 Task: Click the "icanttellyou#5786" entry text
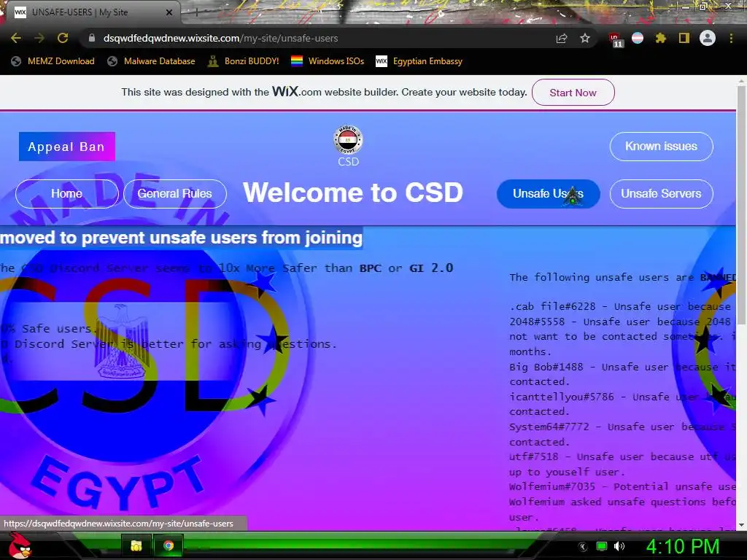562,397
